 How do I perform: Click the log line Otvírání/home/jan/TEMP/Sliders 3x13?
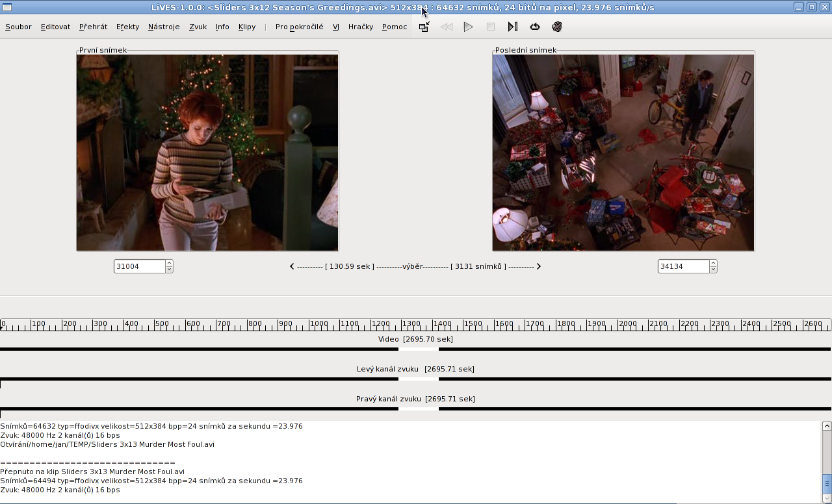click(x=107, y=444)
